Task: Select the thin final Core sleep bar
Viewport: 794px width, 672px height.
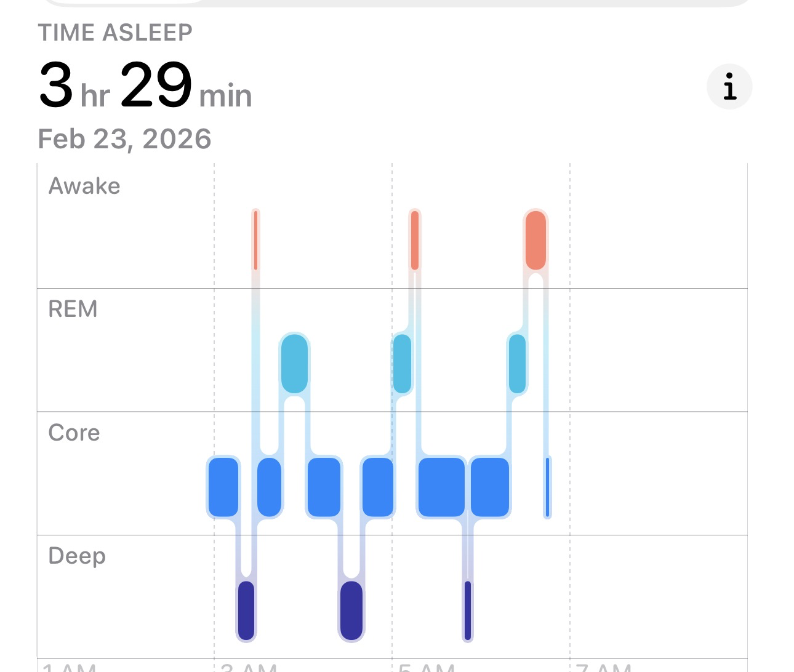Action: click(547, 487)
